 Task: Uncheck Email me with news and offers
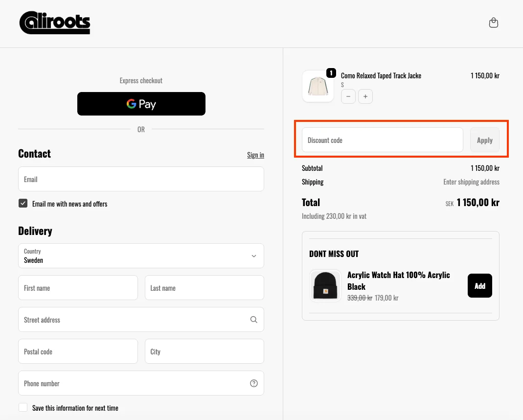[x=23, y=204]
